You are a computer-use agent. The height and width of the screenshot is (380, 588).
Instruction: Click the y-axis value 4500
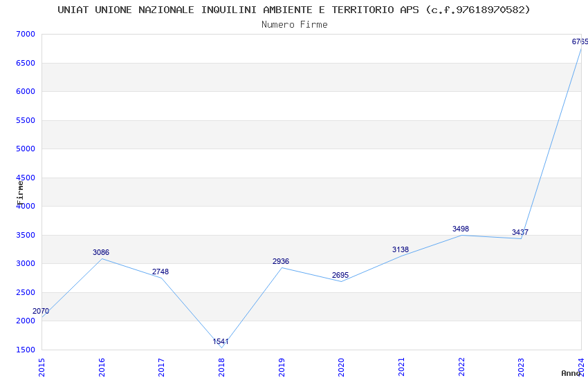coord(26,178)
